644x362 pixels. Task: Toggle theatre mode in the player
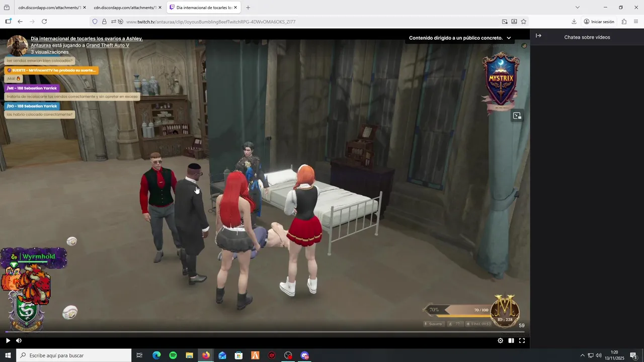(x=511, y=340)
